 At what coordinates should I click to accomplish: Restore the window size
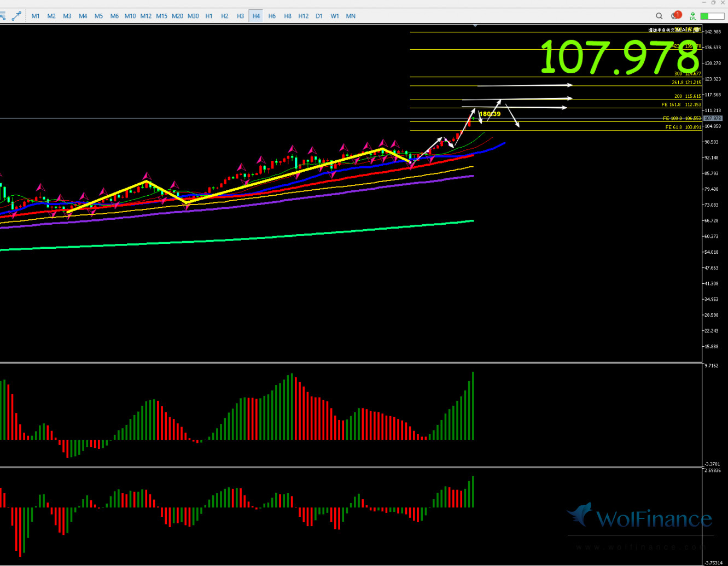point(713,3)
